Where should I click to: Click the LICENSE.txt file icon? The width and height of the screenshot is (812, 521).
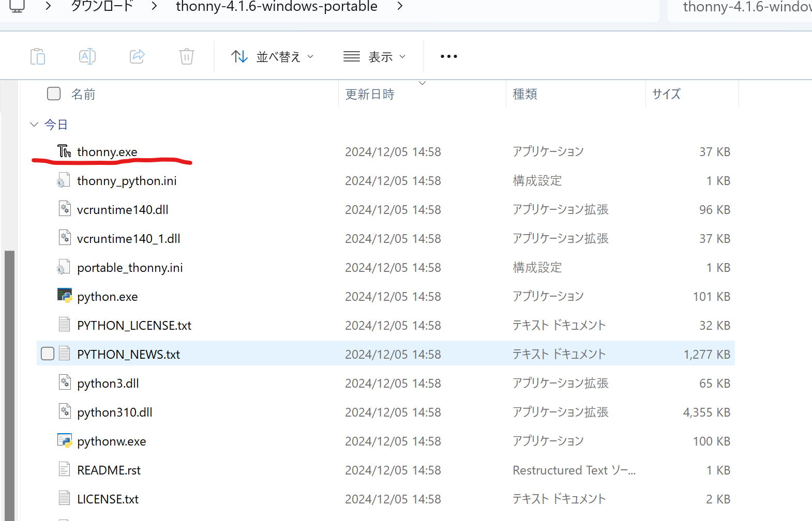(64, 499)
